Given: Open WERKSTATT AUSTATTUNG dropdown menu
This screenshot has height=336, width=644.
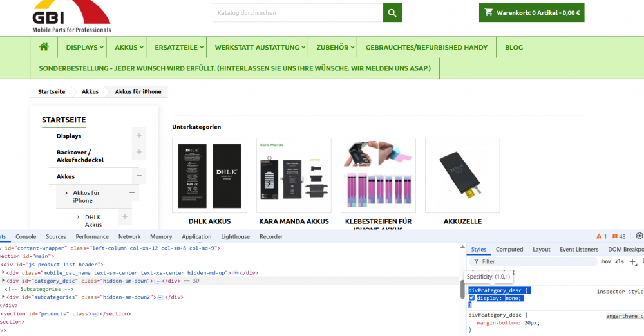Looking at the screenshot, I should tap(260, 47).
